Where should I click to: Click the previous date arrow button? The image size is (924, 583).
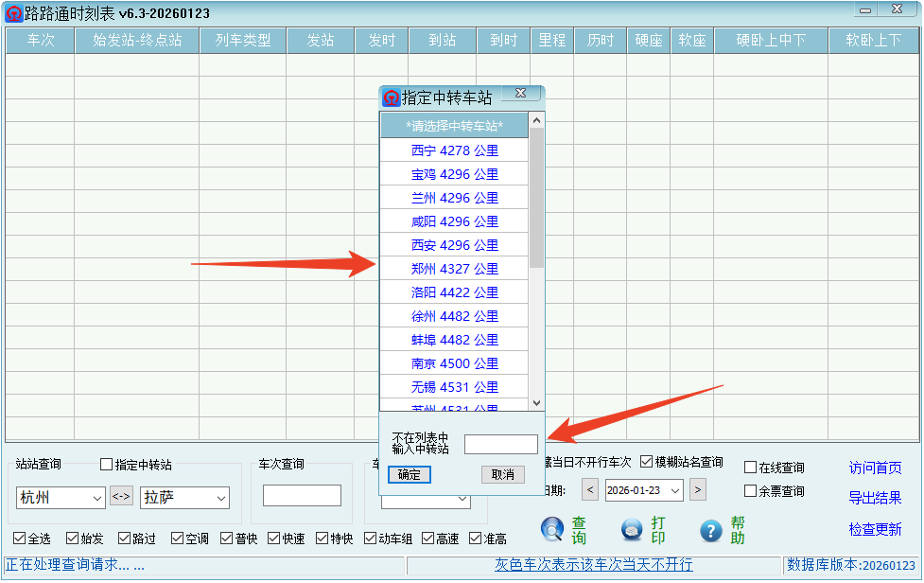coord(590,490)
